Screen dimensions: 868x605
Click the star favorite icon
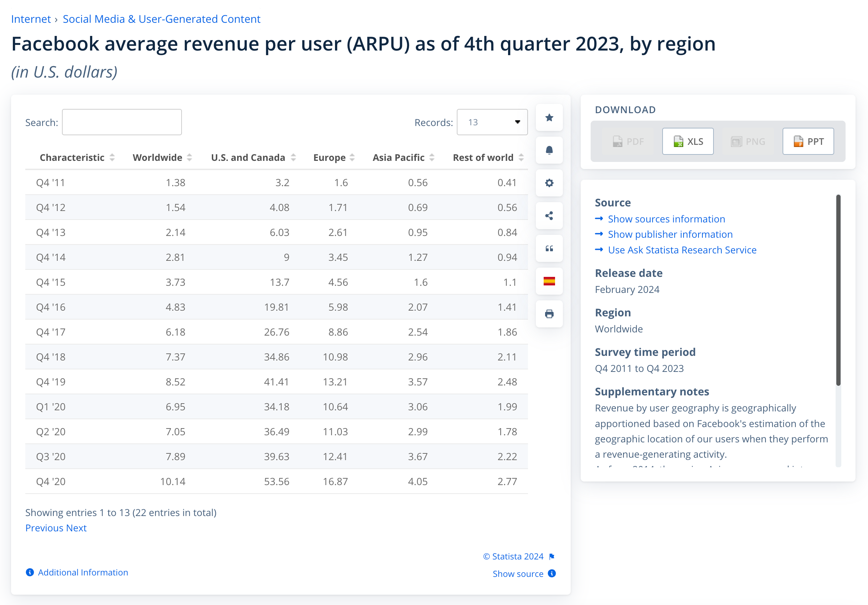coord(549,118)
